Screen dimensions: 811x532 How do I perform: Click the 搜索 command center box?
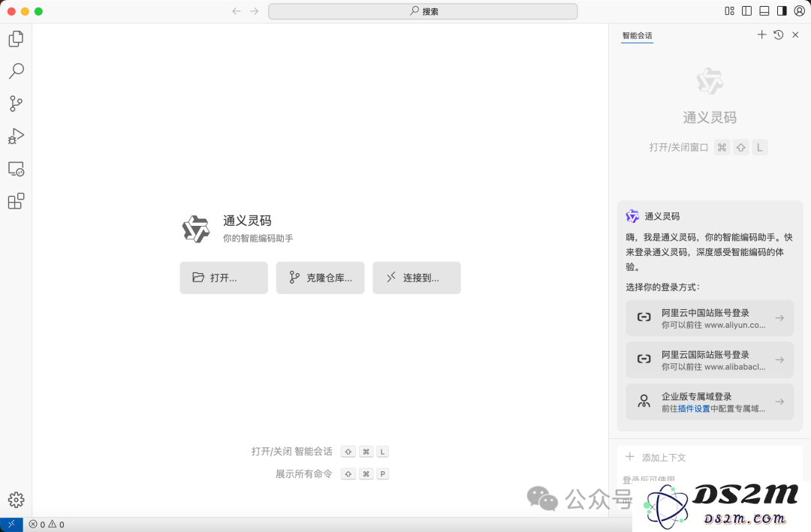point(423,11)
